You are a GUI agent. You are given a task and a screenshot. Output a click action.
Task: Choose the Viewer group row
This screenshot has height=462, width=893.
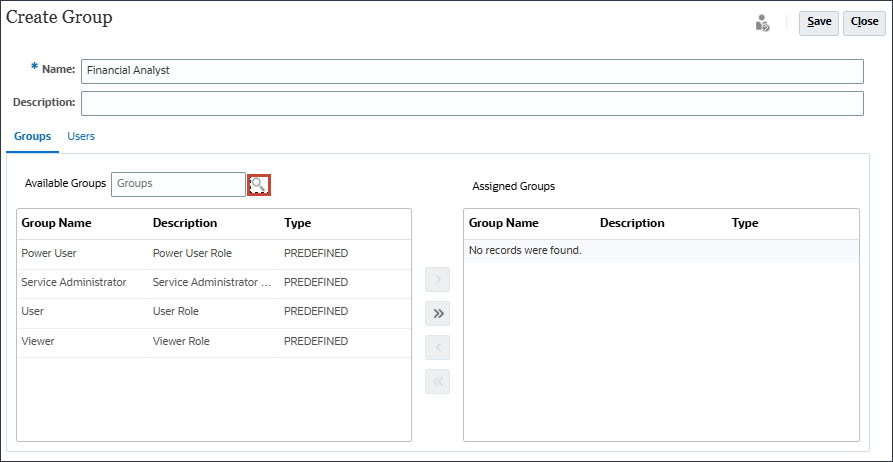point(38,341)
